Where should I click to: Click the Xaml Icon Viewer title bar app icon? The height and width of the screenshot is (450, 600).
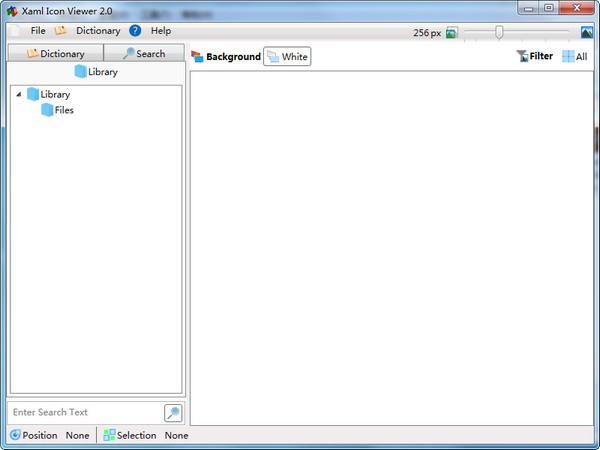click(x=12, y=11)
